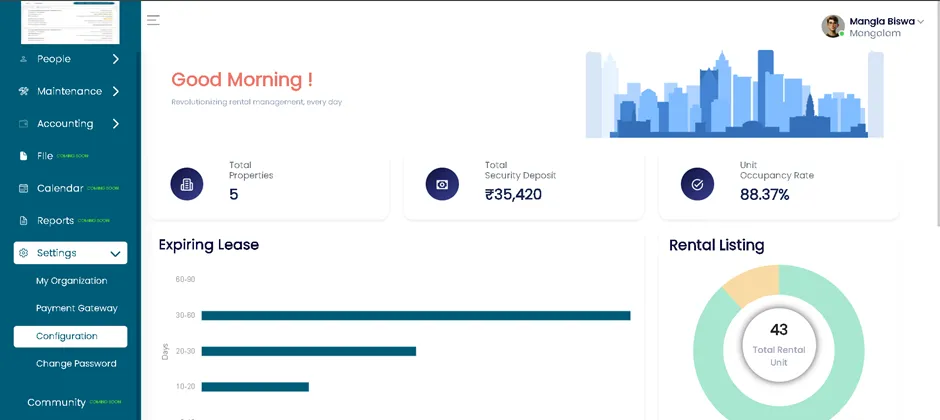Click the Calendar sidebar icon
Screen dimensions: 940x420
[23, 188]
